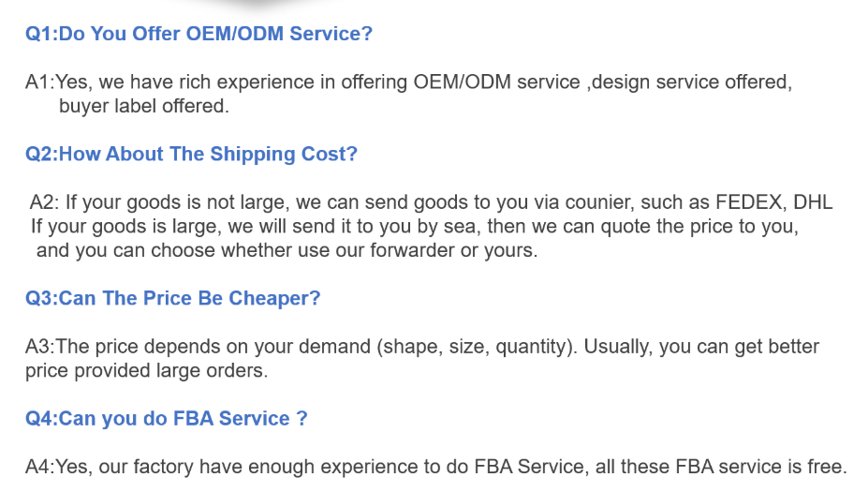Click the Q4 FBA Service question heading
This screenshot has width=868, height=492.
(166, 418)
